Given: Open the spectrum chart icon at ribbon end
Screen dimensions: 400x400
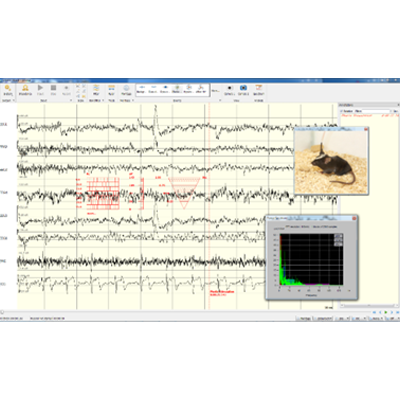Looking at the screenshot, I should point(258,88).
